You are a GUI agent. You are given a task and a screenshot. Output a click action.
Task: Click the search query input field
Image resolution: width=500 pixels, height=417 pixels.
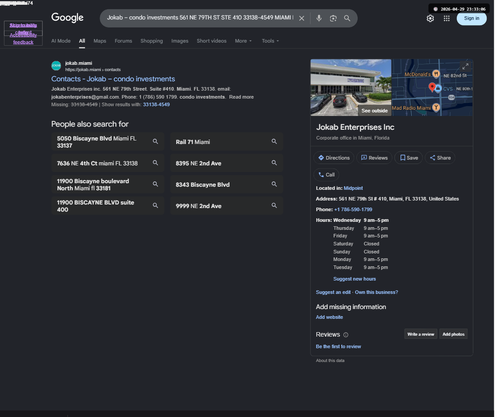point(200,18)
